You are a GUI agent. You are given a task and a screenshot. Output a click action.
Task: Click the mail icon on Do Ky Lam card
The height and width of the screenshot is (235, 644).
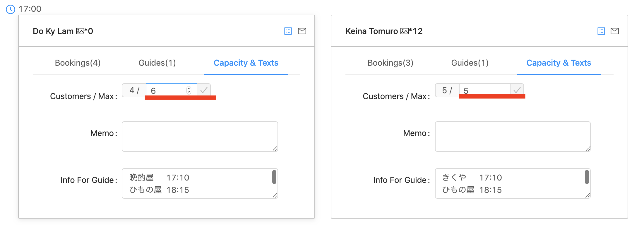tap(302, 31)
